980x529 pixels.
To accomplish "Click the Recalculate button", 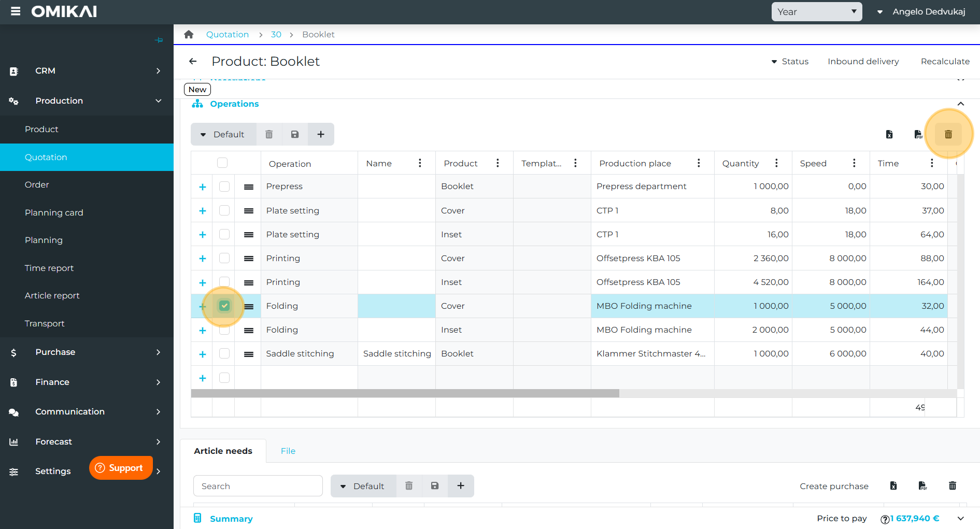I will [945, 61].
